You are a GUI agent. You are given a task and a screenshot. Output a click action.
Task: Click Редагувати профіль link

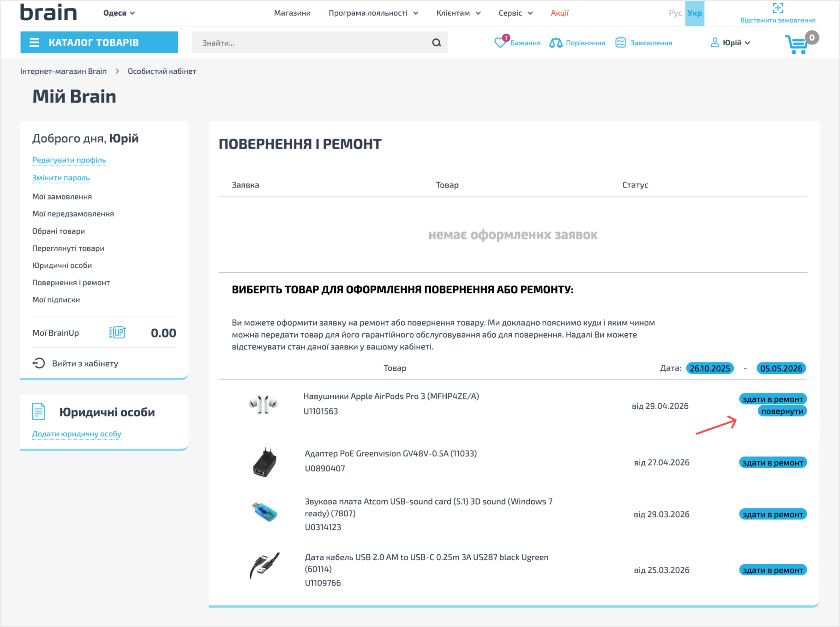point(69,160)
